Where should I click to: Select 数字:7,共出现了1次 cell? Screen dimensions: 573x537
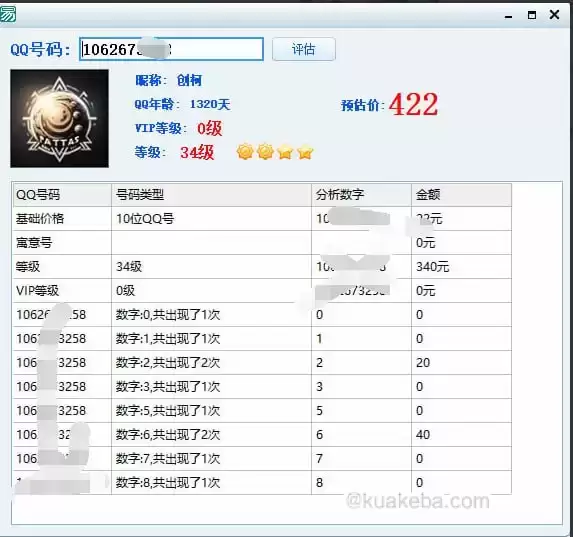211,459
